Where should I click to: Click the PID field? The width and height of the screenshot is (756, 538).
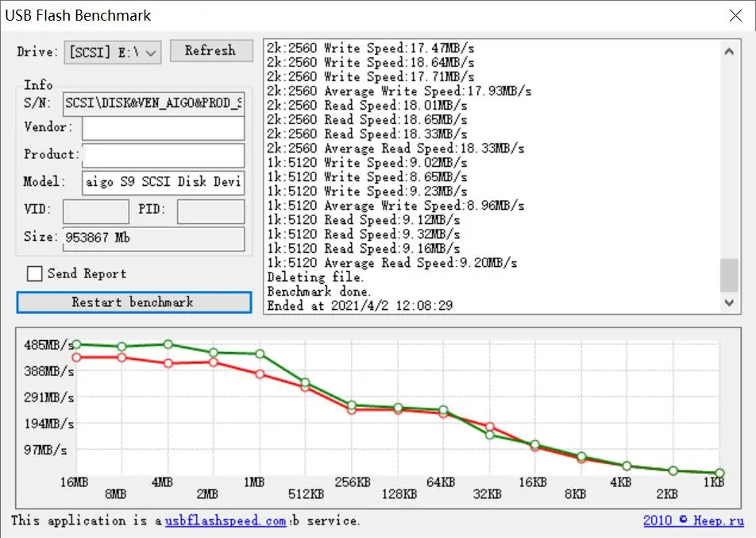(x=210, y=211)
